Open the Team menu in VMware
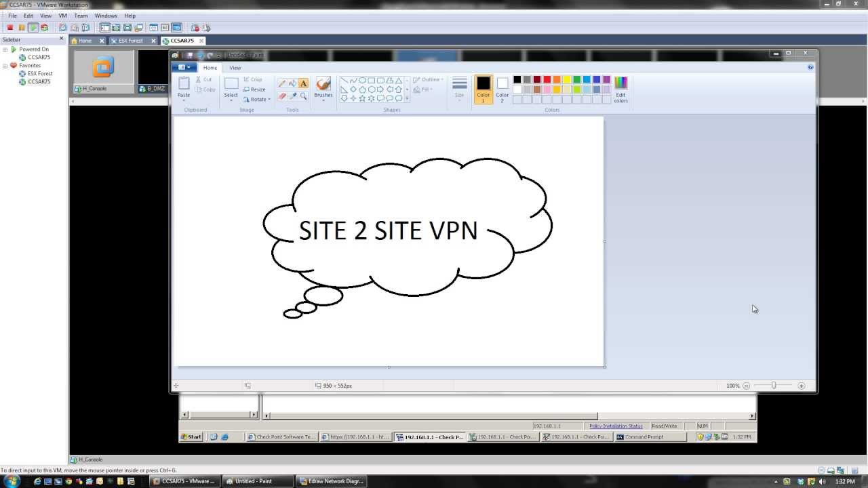Viewport: 868px width, 488px height. [x=81, y=16]
